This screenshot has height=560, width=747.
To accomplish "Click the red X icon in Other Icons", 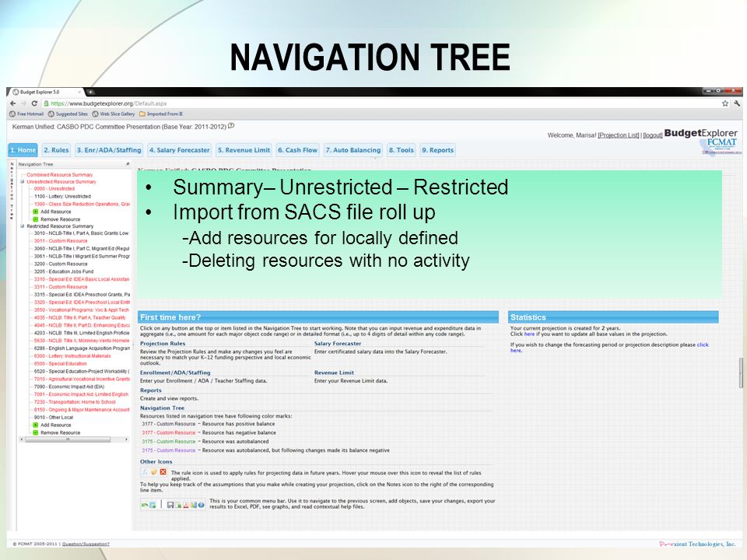I will [x=163, y=472].
